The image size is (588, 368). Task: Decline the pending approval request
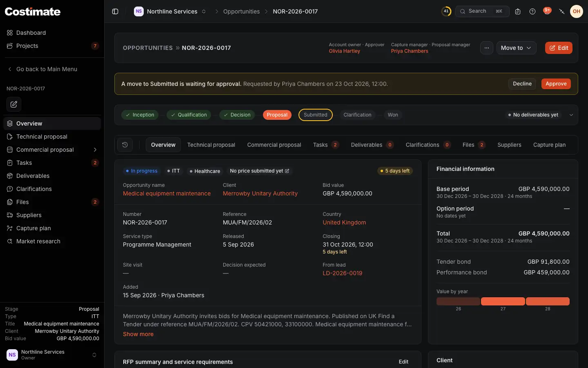click(x=522, y=84)
